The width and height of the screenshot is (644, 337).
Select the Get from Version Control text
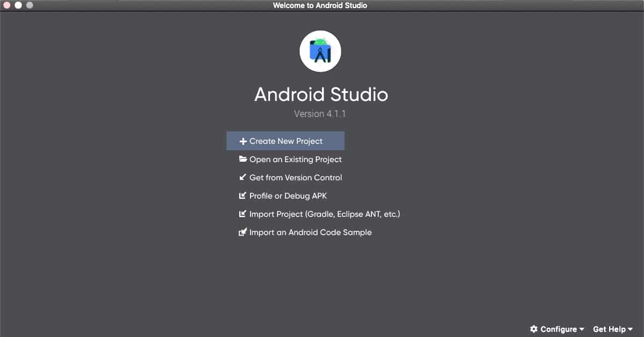[x=295, y=178]
